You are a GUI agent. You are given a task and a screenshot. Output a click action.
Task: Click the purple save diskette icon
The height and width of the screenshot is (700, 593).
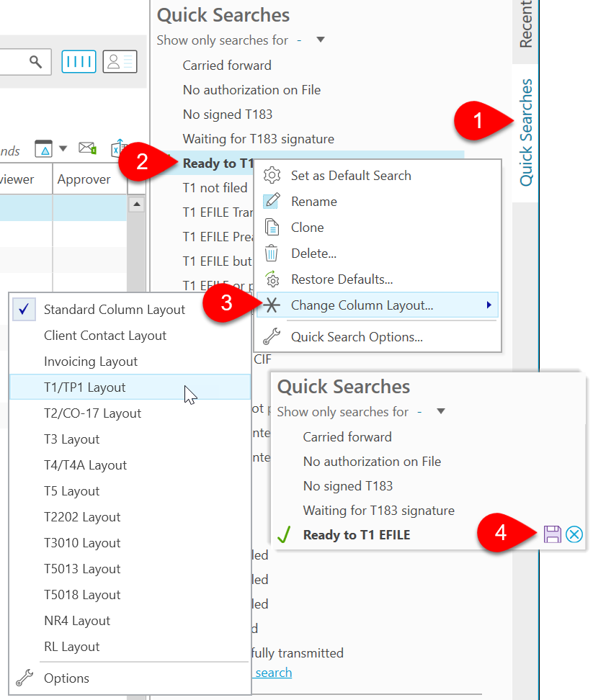[553, 534]
